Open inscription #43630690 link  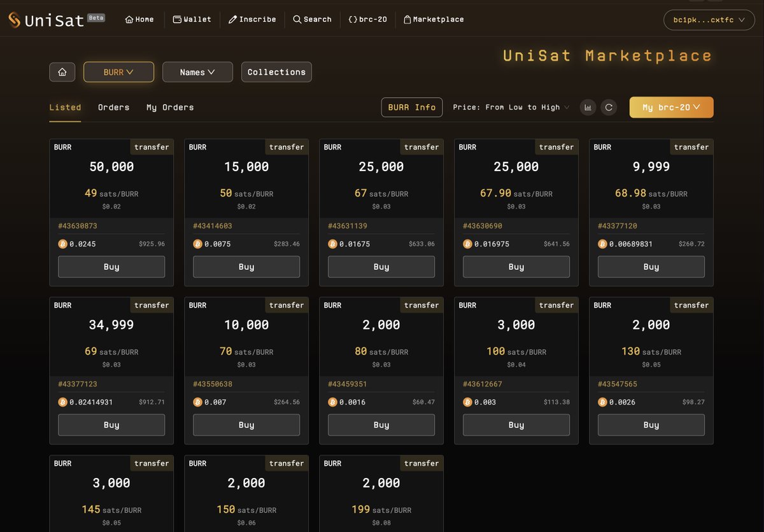pos(483,226)
